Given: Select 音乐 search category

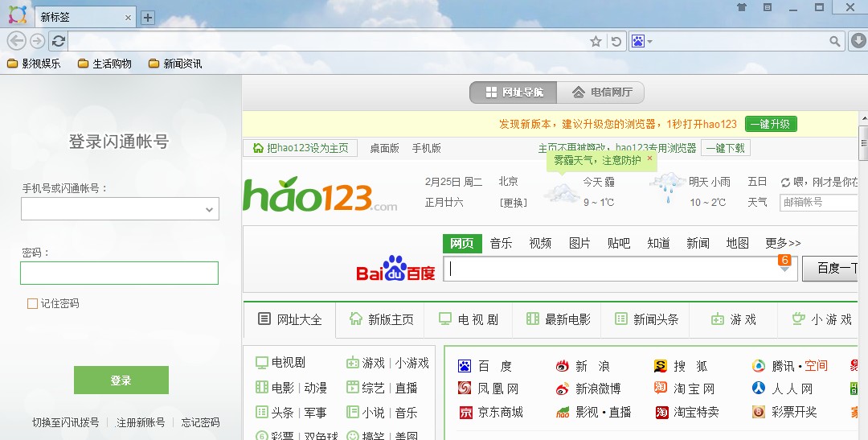Looking at the screenshot, I should coord(501,243).
